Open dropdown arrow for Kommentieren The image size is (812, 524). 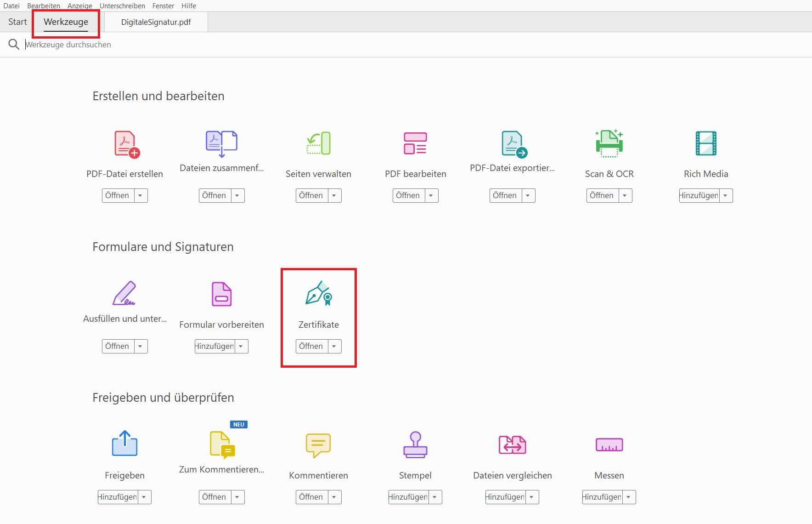pos(334,497)
